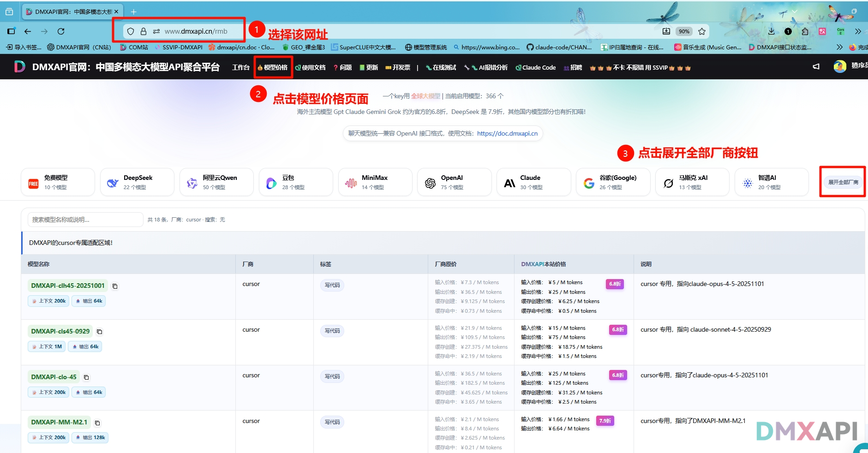
Task: Copy model name DMXAPI-clh45-20251001
Action: 115,286
